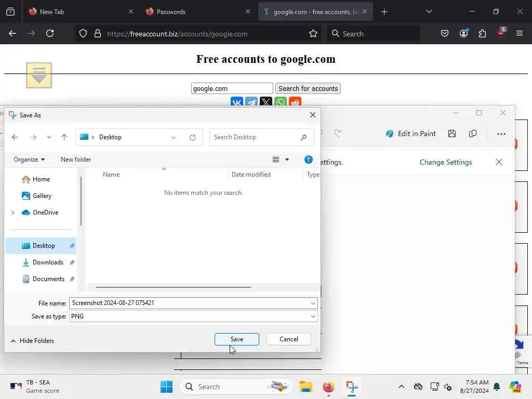Click New folder
Viewport: 532px width, 399px height.
[76, 159]
